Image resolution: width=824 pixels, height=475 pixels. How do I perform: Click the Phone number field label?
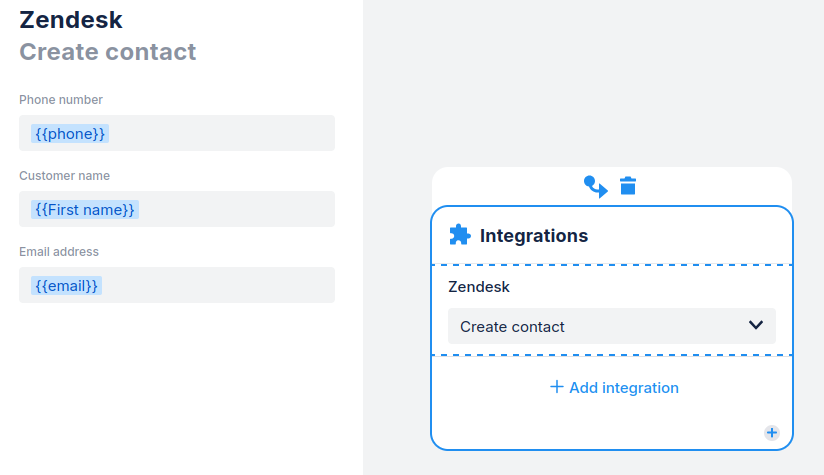[x=61, y=100]
